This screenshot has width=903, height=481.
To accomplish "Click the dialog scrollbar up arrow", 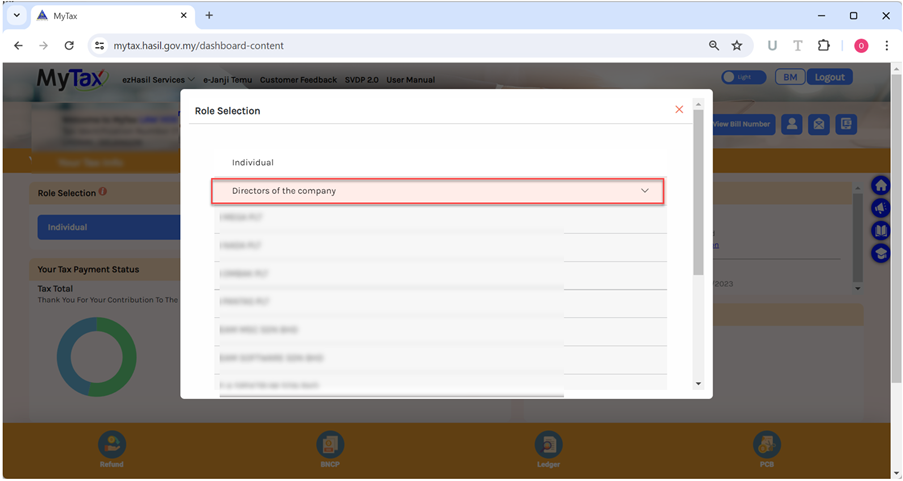I will 699,104.
